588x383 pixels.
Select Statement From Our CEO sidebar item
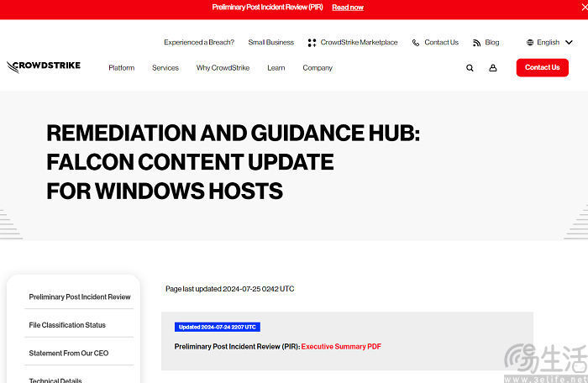[x=69, y=353]
